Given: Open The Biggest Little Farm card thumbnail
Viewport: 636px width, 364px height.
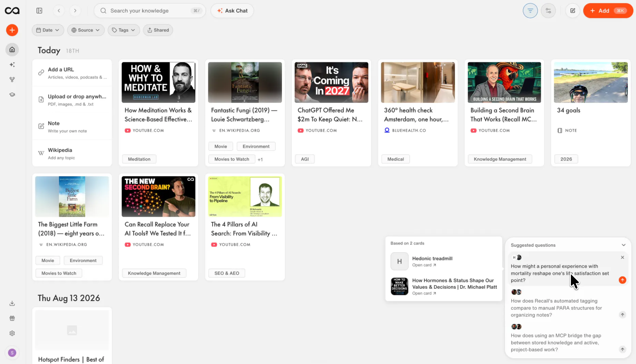Looking at the screenshot, I should pyautogui.click(x=72, y=196).
